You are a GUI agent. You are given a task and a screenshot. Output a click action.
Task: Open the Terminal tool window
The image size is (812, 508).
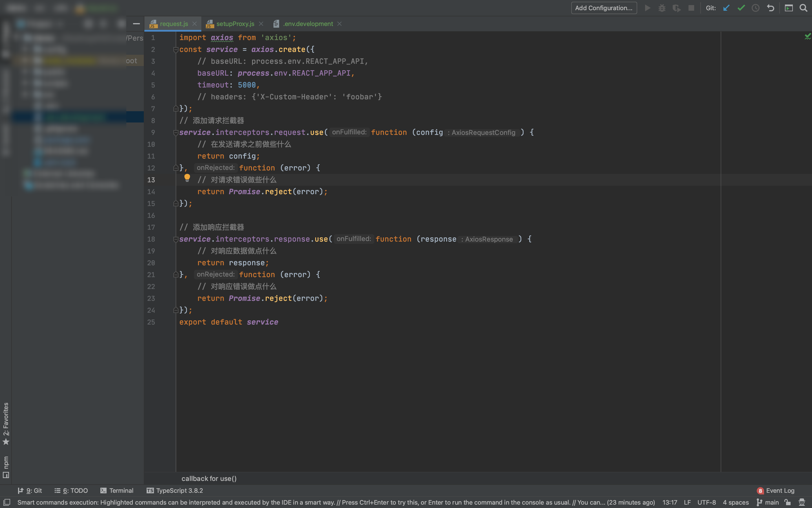pyautogui.click(x=117, y=491)
